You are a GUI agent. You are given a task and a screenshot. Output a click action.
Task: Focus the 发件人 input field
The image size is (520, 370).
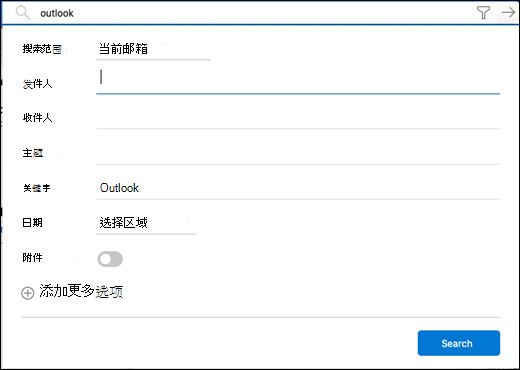click(x=298, y=81)
